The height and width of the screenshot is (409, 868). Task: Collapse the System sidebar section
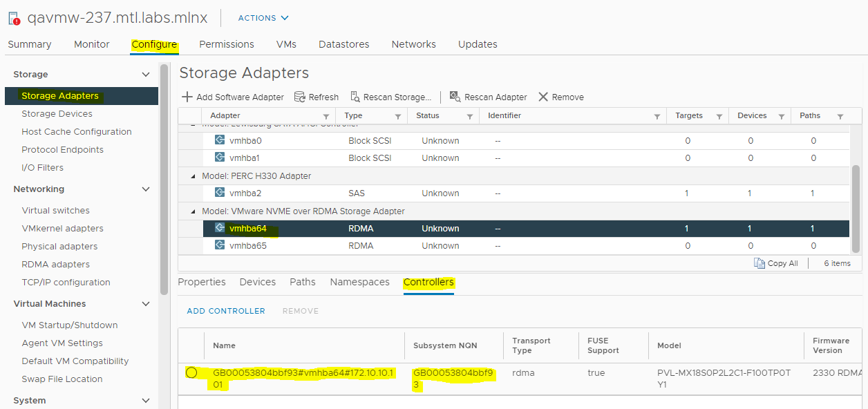pyautogui.click(x=146, y=400)
